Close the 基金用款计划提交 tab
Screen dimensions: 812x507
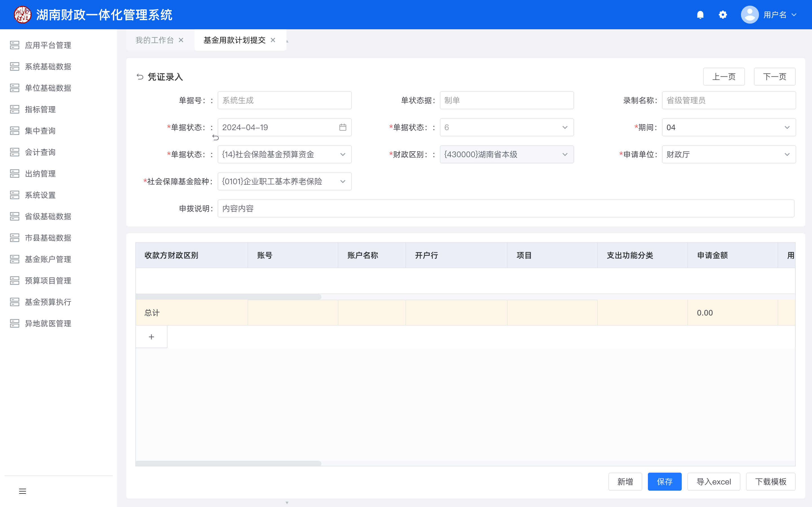273,40
